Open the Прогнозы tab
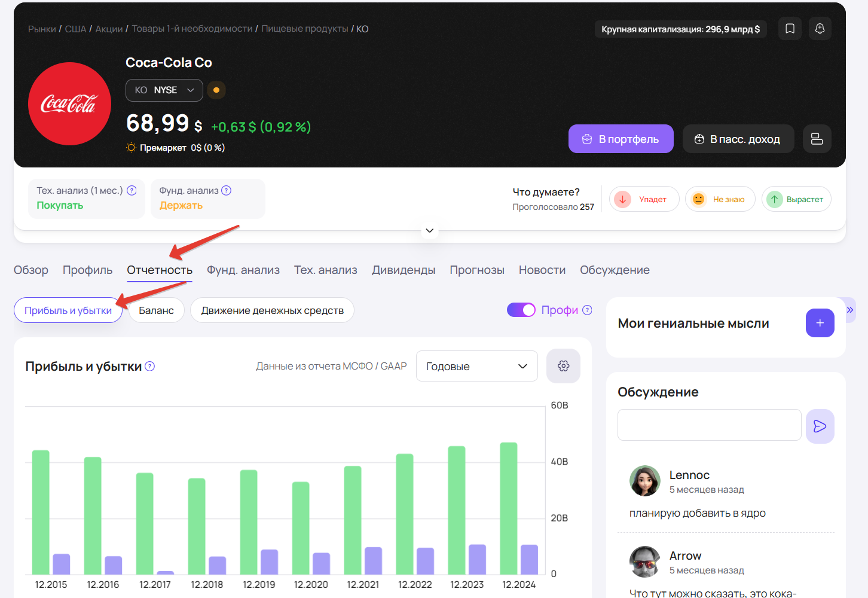 477,270
